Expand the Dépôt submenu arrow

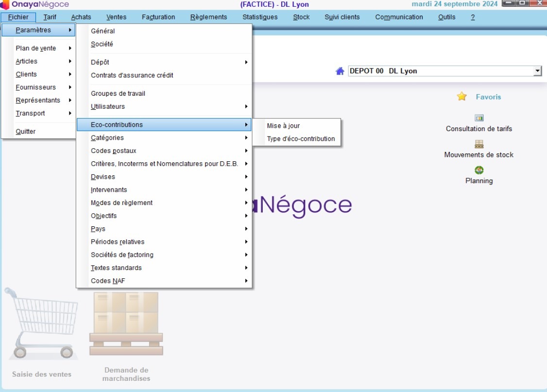click(246, 62)
